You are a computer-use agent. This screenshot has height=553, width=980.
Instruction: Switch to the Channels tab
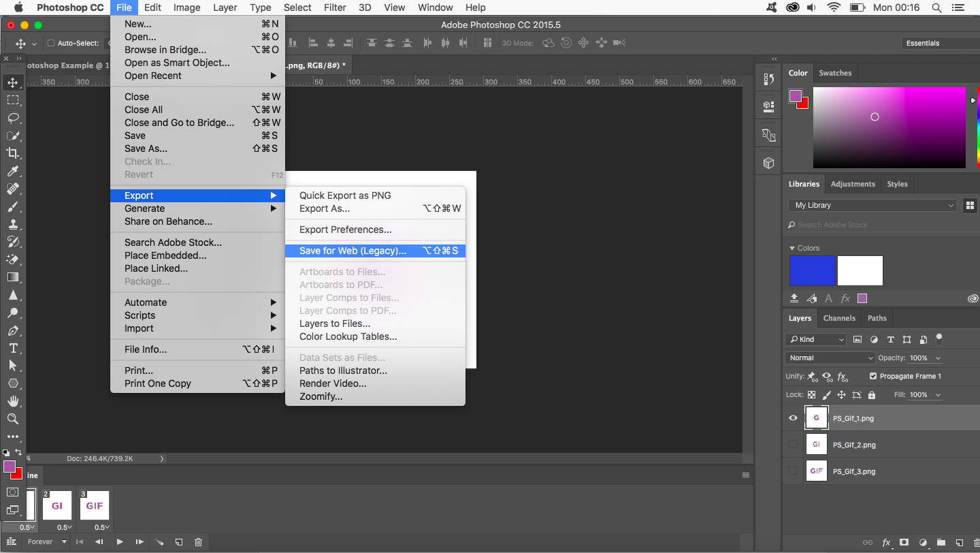coord(839,318)
